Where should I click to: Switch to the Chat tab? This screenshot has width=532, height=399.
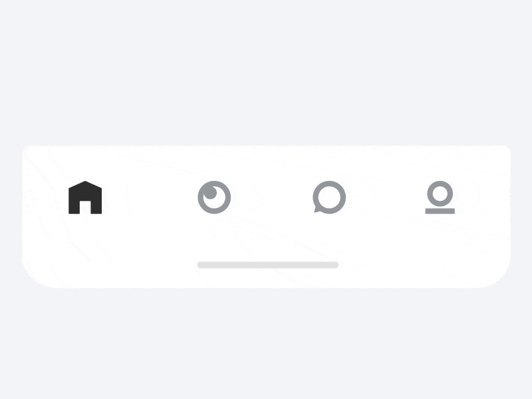329,198
